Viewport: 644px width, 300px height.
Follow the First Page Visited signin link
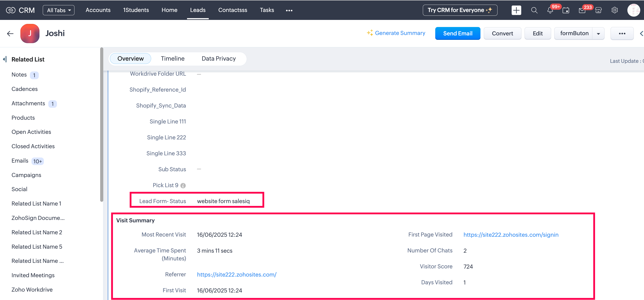click(x=511, y=235)
